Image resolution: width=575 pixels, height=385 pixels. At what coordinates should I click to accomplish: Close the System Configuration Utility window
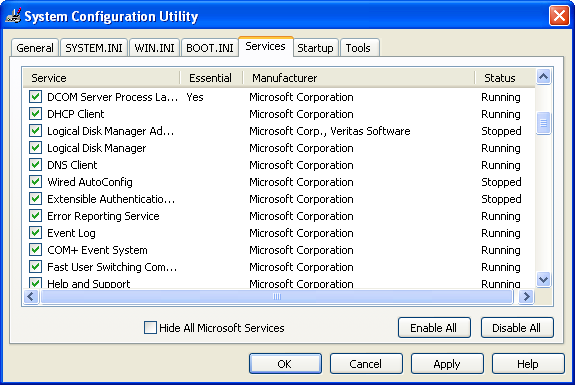559,16
